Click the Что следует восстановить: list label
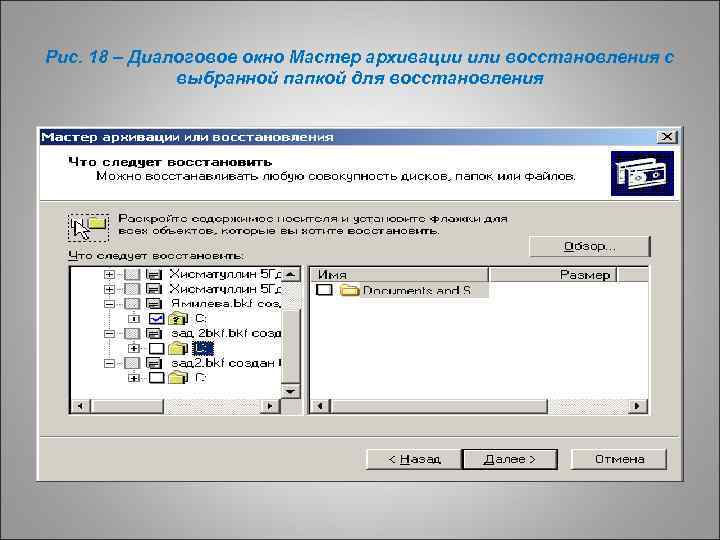Viewport: 720px width, 540px height. click(156, 255)
